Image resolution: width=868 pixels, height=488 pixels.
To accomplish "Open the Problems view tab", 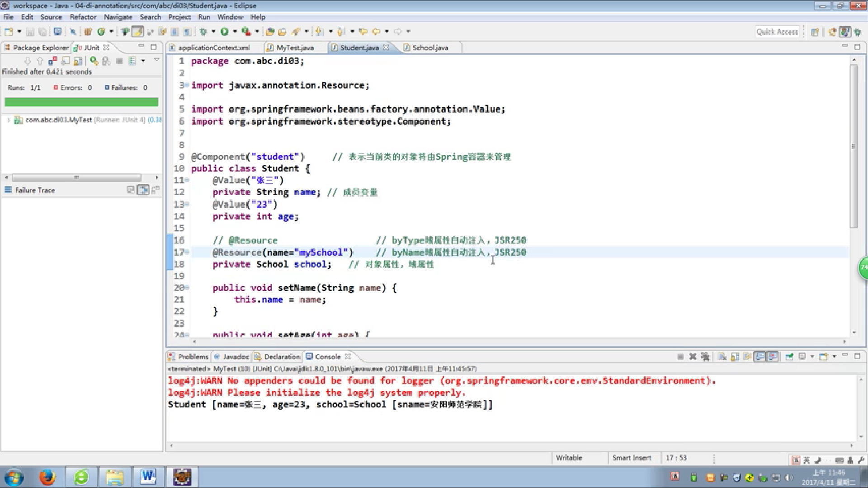I will 188,357.
